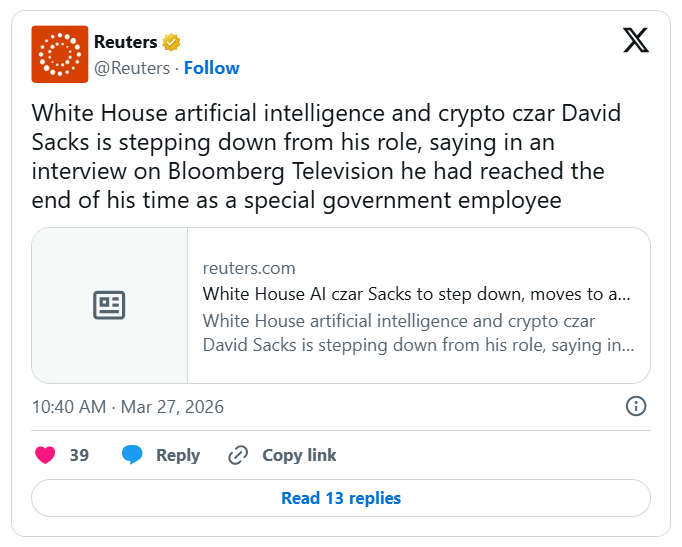Click the X logo icon
The width and height of the screenshot is (682, 547).
[x=635, y=40]
